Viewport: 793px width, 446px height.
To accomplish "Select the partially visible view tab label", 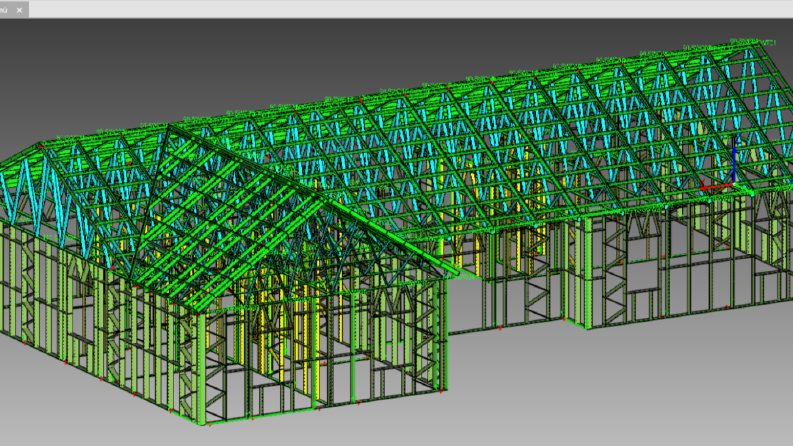I will pos(4,10).
